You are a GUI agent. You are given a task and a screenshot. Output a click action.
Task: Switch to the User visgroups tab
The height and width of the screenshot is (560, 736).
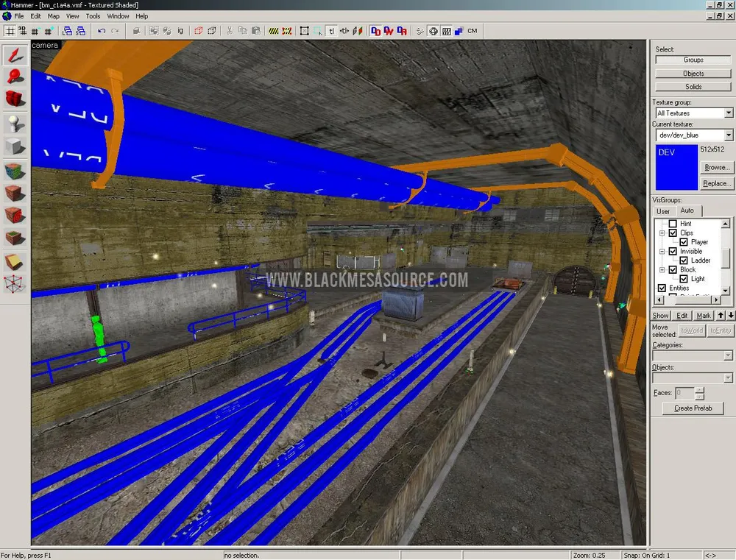(663, 211)
